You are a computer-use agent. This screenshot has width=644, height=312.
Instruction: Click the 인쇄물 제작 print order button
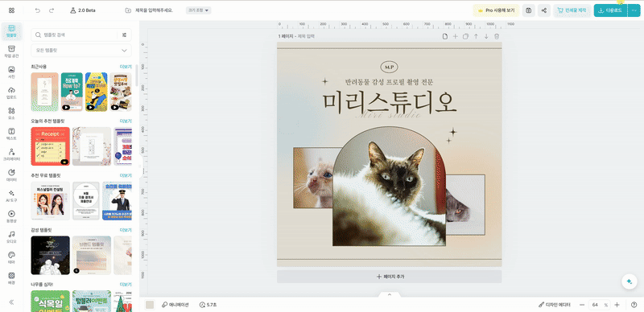point(572,10)
